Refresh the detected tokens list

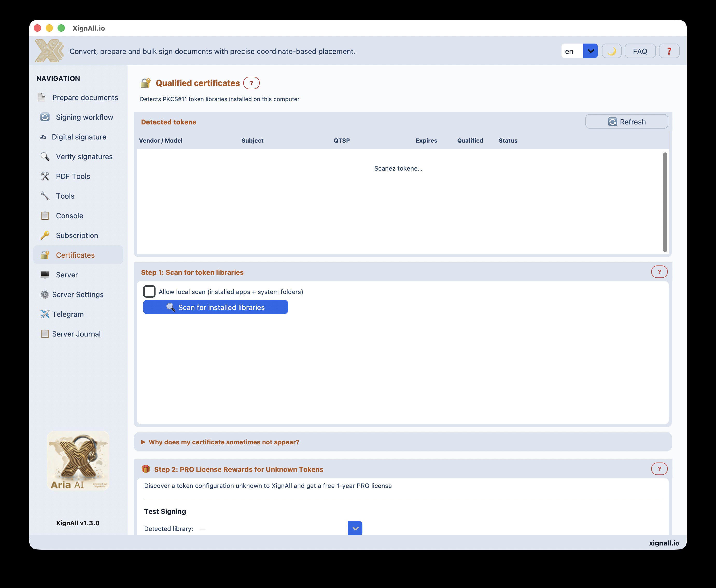(627, 122)
